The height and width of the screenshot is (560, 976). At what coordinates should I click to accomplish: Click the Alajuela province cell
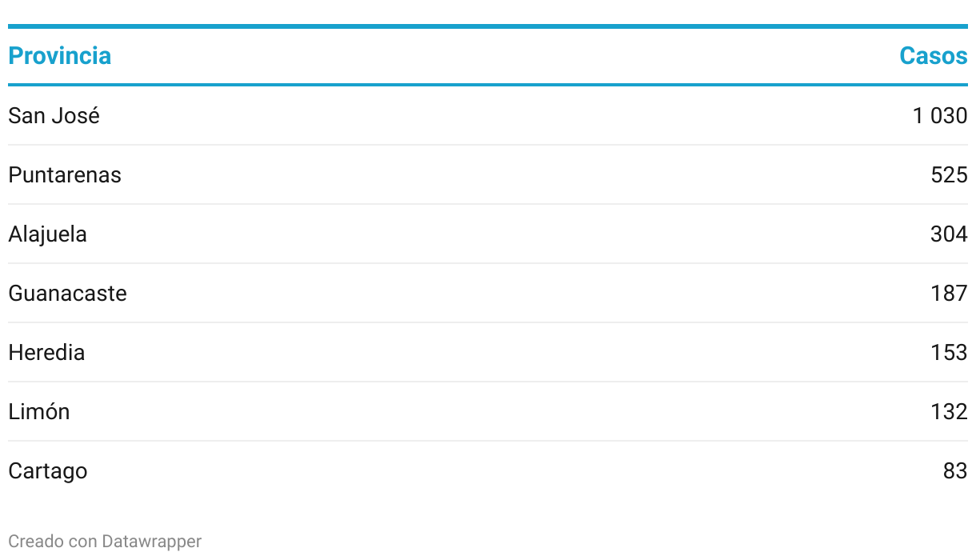(47, 234)
